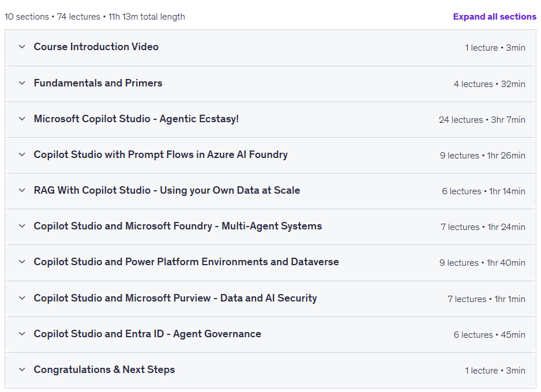Screen dimensions: 541x392
Task: Click the 9 lectures • 1hr 40min label
Action: [482, 263]
